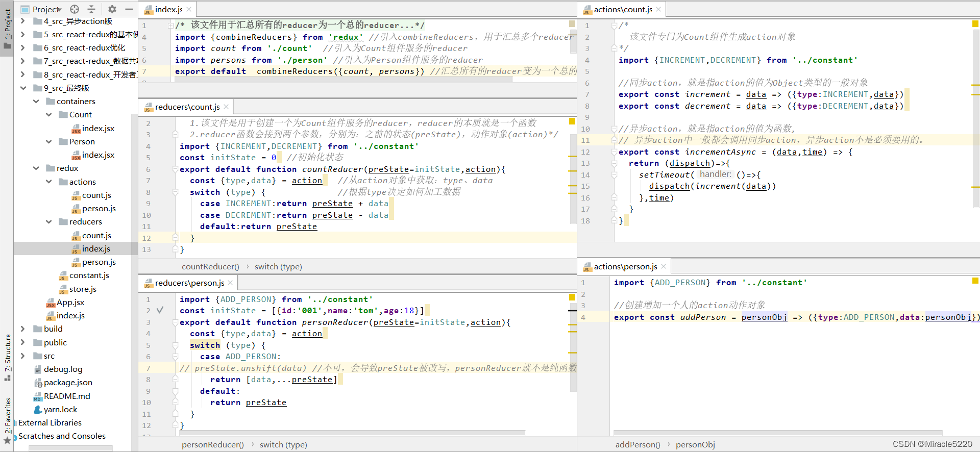Viewport: 980px width, 452px height.
Task: Select External Libraries node
Action: point(50,422)
